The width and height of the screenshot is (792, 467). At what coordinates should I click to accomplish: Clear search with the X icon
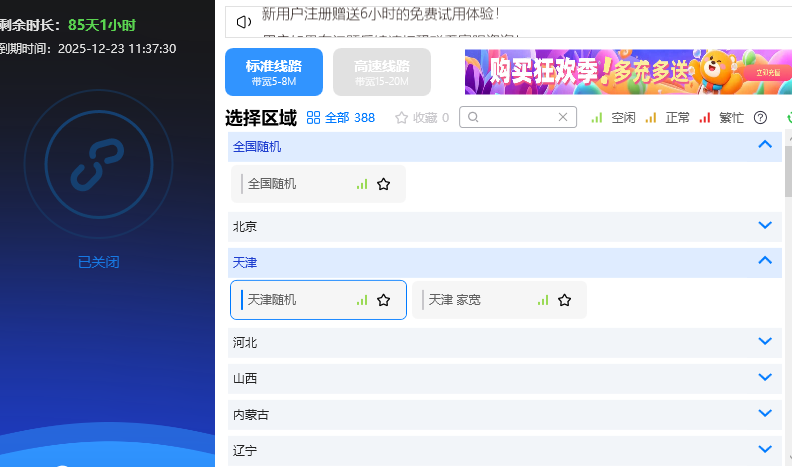point(563,118)
